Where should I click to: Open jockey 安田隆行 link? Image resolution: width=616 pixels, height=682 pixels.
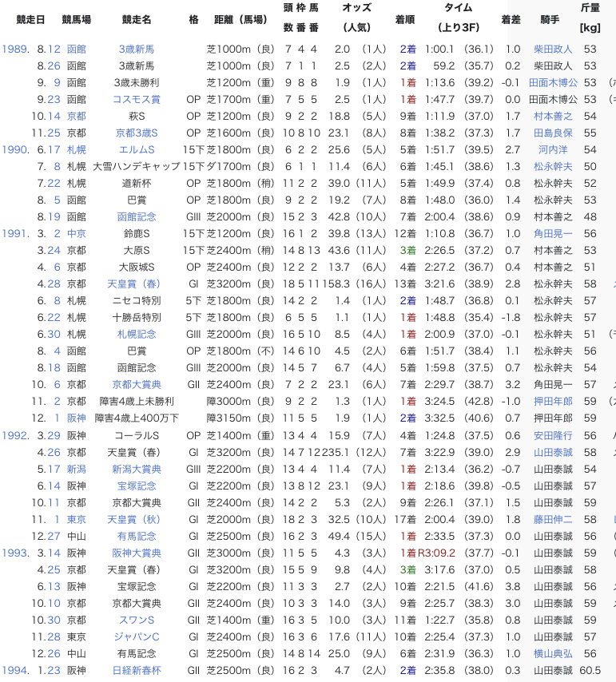coord(553,435)
